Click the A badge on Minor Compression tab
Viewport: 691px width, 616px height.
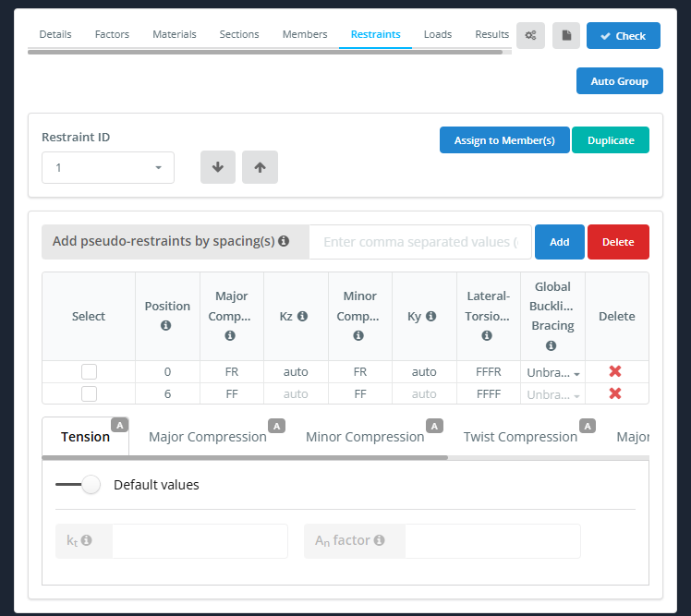click(434, 426)
